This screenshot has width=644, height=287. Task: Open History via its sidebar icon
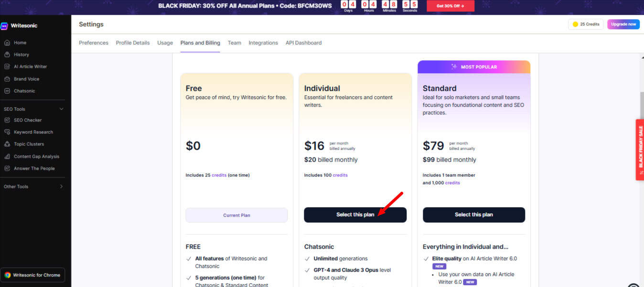[7, 55]
